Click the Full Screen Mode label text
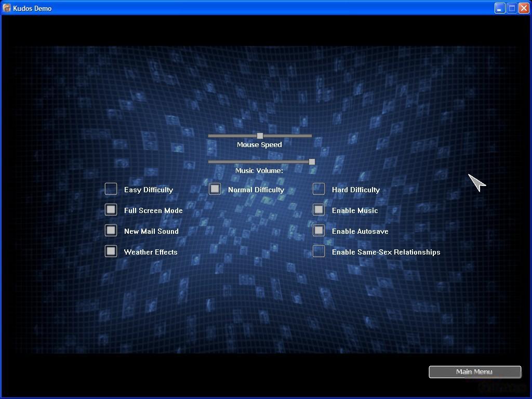 coord(153,211)
